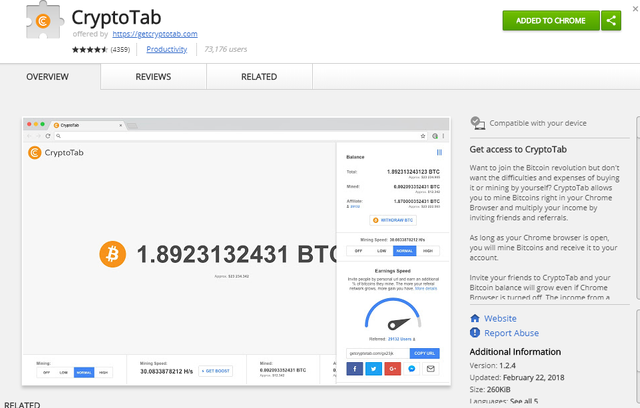Click the 'Version: 1.2.4' text
The width and height of the screenshot is (640, 408).
pyautogui.click(x=493, y=366)
